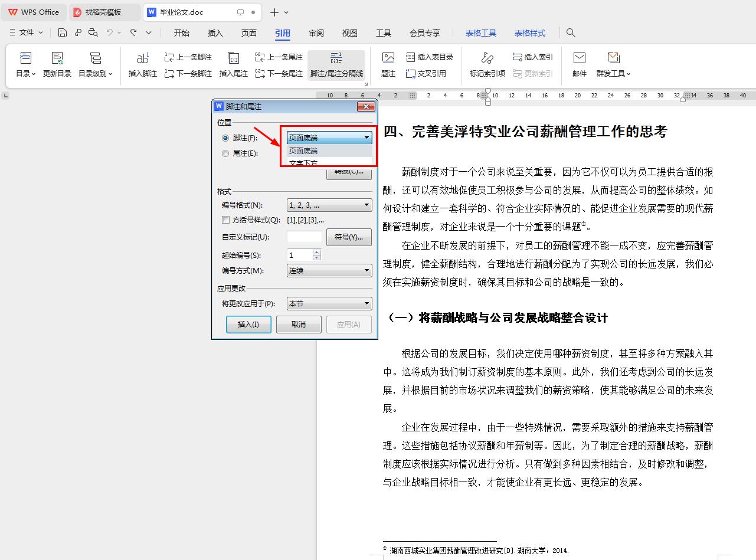The width and height of the screenshot is (756, 560).
Task: Increase 起始编号 with the up stepper
Action: [x=317, y=252]
